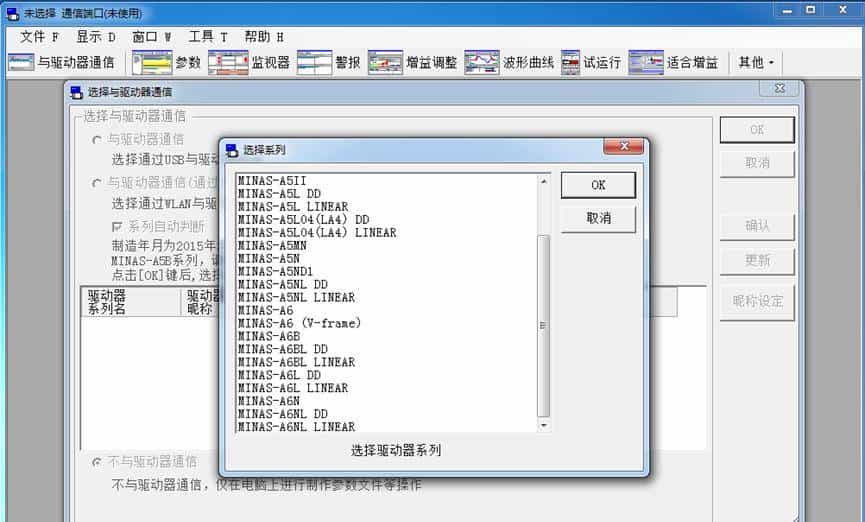The height and width of the screenshot is (522, 865).
Task: Expand the 其他 toolbar dropdown
Action: click(756, 62)
